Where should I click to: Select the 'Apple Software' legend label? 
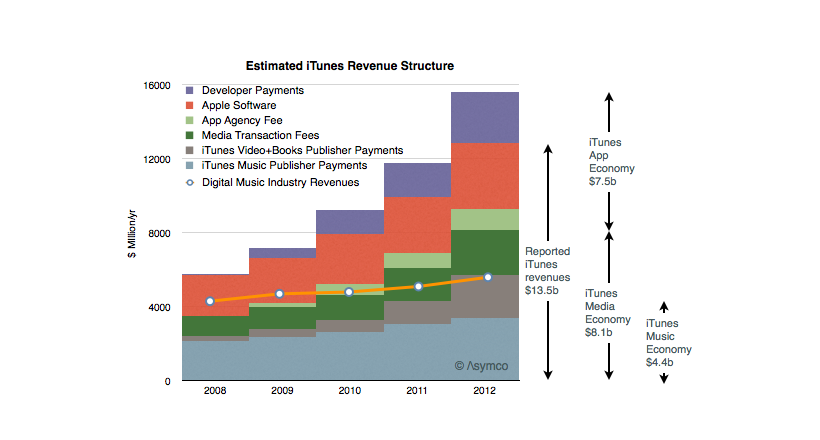(x=239, y=105)
